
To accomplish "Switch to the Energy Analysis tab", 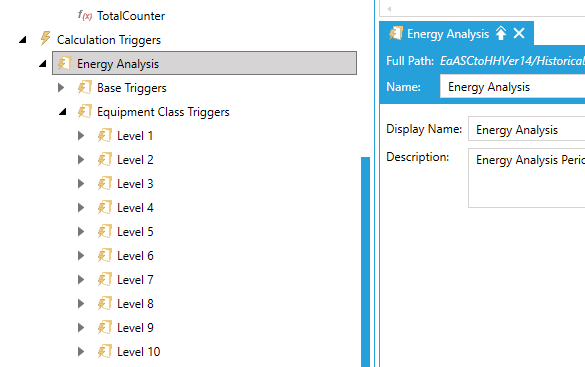I will click(x=448, y=34).
